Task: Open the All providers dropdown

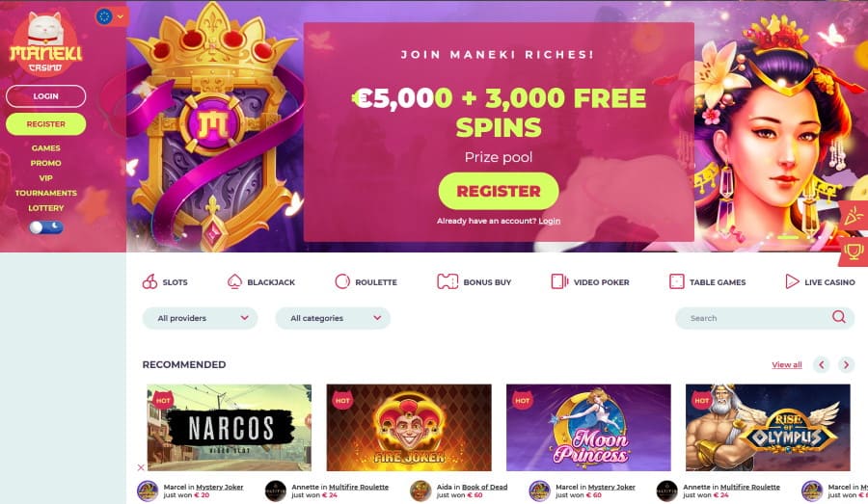Action: [200, 318]
